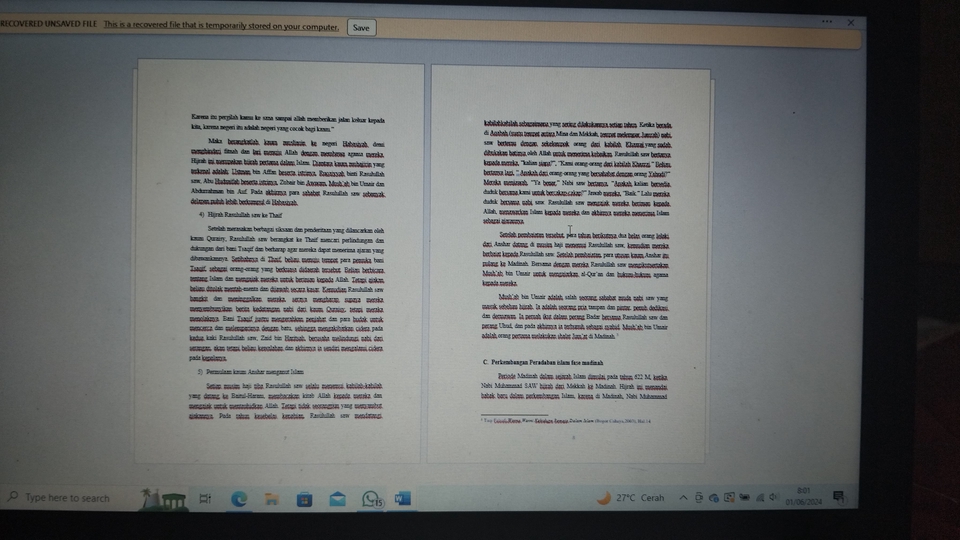Click heading 'Hijrah Rasulullah saw ke Thaif'
This screenshot has width=960, height=540.
click(x=244, y=215)
